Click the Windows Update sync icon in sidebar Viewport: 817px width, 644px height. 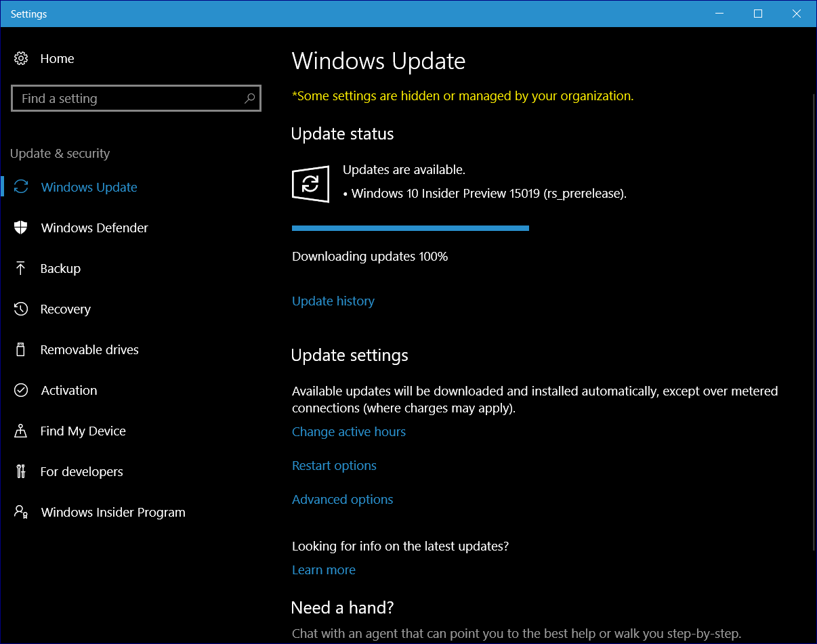[x=21, y=188]
